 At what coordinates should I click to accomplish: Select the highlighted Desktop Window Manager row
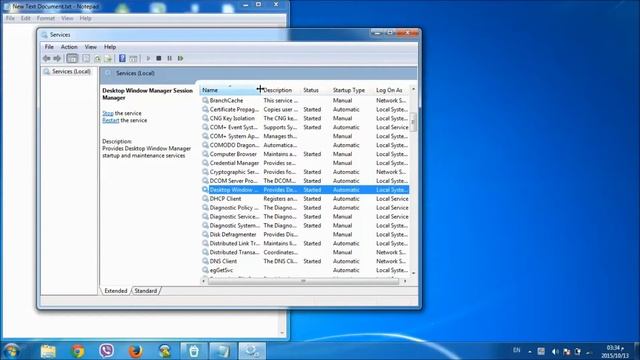point(305,190)
